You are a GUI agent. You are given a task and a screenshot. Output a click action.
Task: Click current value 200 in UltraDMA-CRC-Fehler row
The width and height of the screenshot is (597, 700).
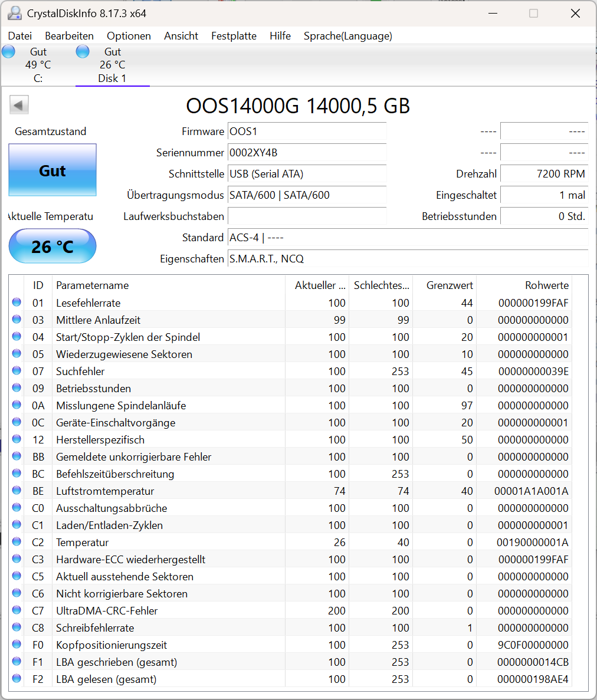337,611
